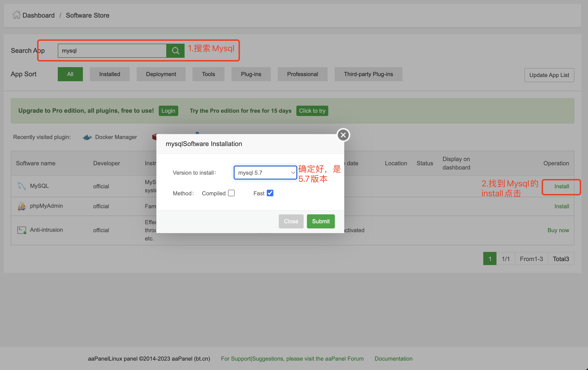Screen dimensions: 588x370
Task: Switch to the Tools tab
Action: tap(208, 74)
